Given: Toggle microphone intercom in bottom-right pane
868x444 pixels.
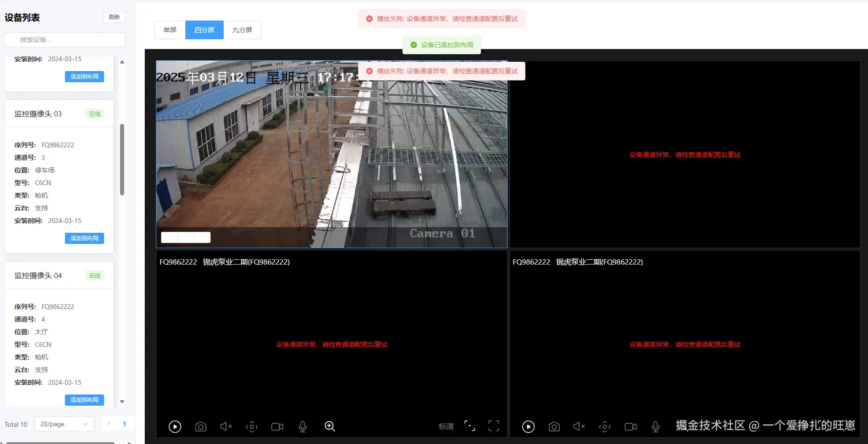Looking at the screenshot, I should point(656,426).
